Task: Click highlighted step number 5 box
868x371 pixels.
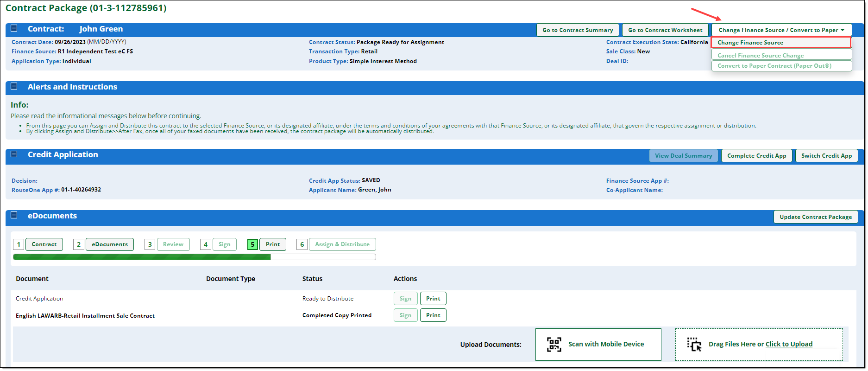Action: click(x=252, y=244)
